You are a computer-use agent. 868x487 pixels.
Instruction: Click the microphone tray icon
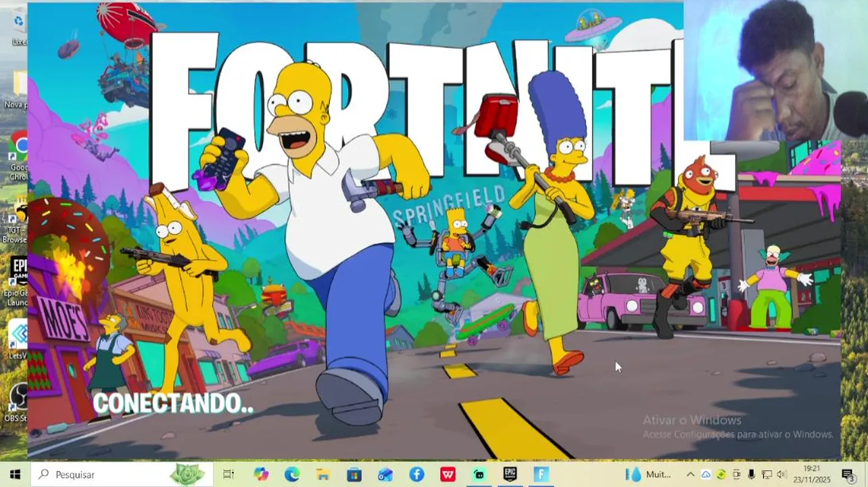click(x=751, y=475)
